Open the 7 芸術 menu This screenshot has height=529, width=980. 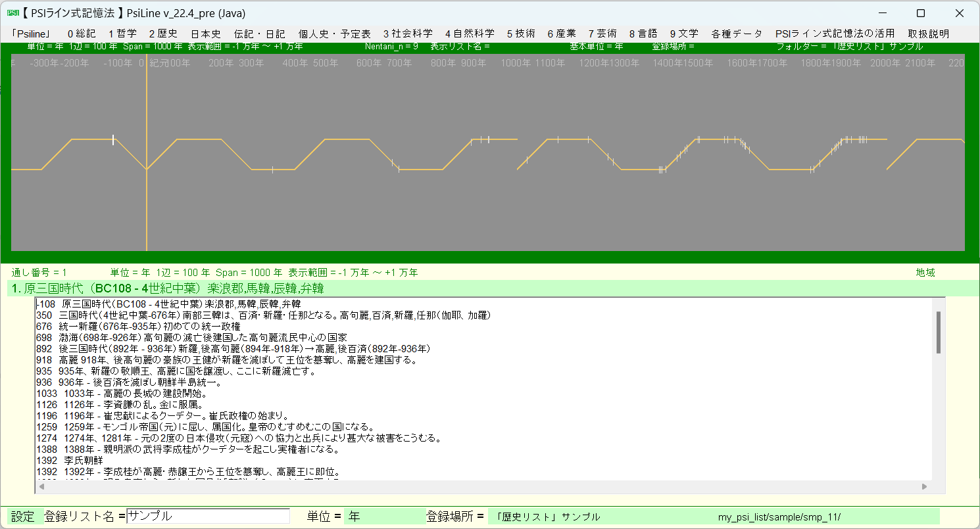(602, 34)
